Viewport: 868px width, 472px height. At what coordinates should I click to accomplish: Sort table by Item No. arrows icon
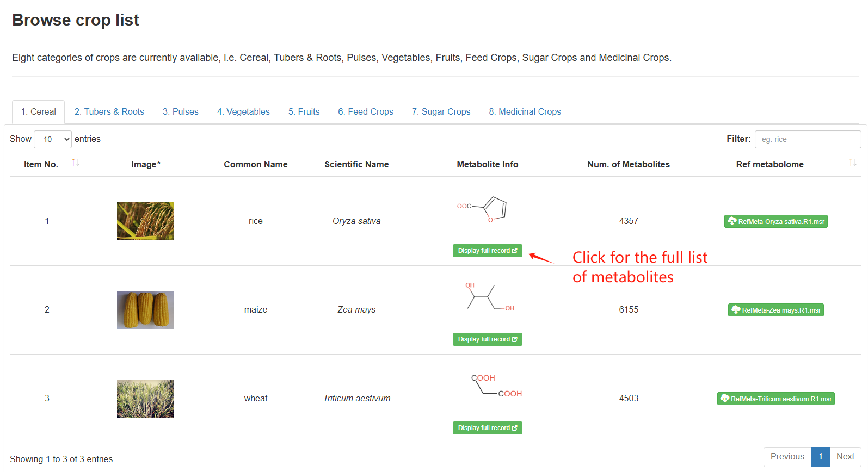click(x=75, y=163)
